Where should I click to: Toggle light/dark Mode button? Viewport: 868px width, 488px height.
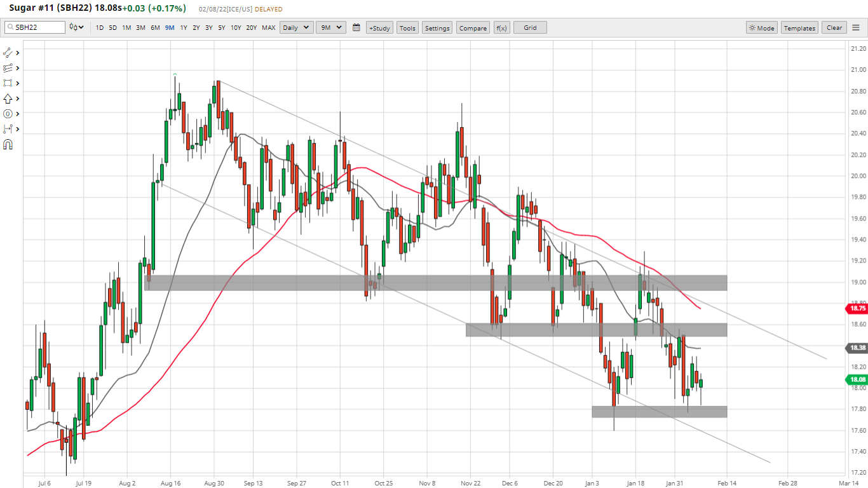[762, 27]
